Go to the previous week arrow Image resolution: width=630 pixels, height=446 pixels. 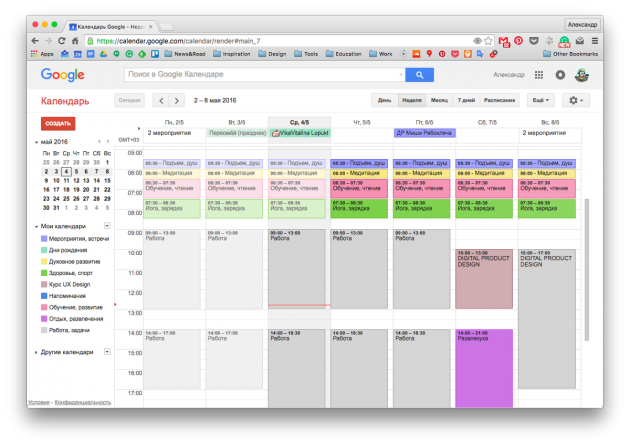tap(162, 100)
